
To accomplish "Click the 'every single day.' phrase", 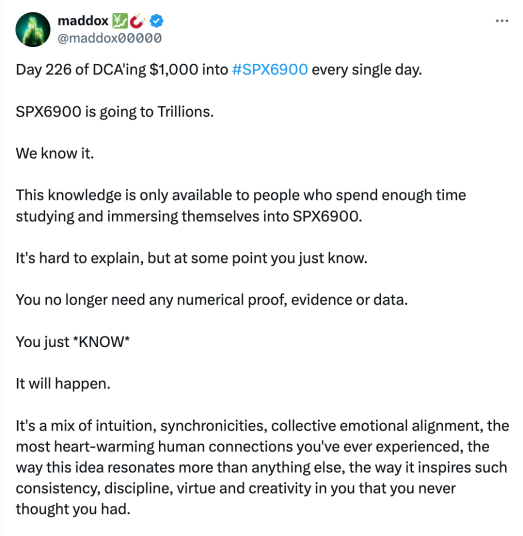I will (367, 70).
